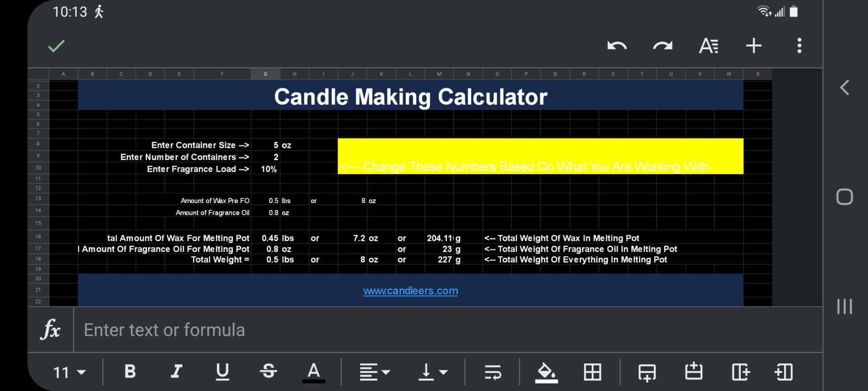Viewport: 868px width, 391px height.
Task: Open the cell fill color picker
Action: tap(546, 372)
